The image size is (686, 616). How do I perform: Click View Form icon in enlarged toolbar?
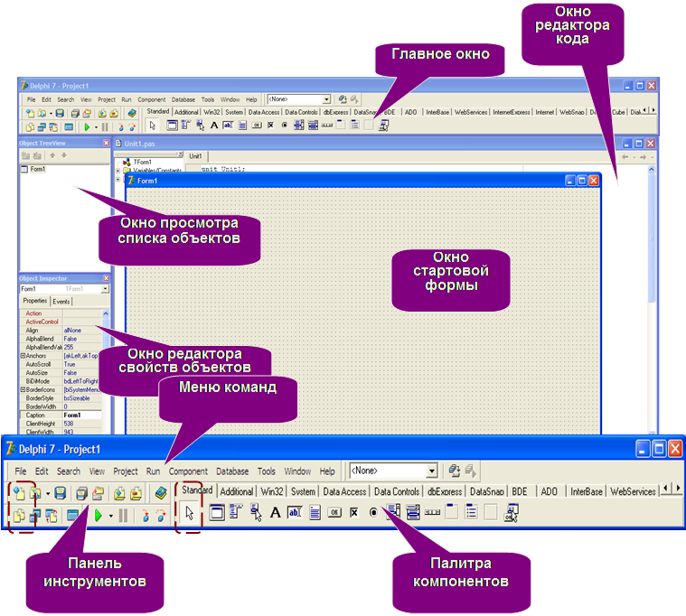[35, 516]
